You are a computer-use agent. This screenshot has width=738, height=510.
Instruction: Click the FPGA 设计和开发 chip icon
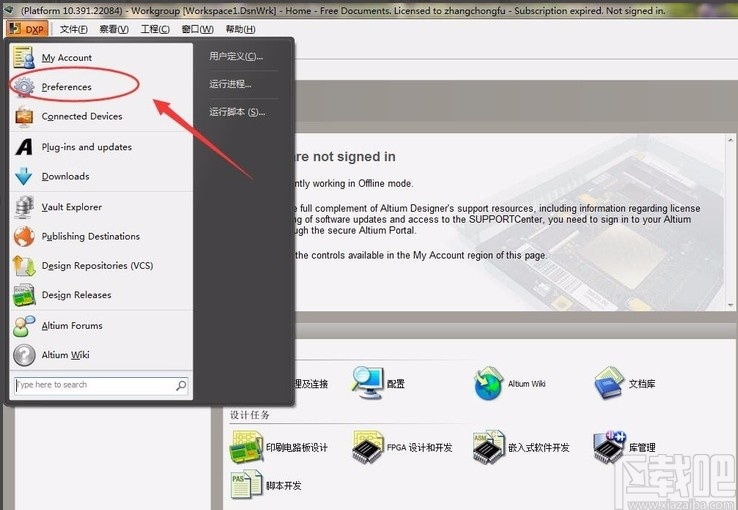(367, 447)
